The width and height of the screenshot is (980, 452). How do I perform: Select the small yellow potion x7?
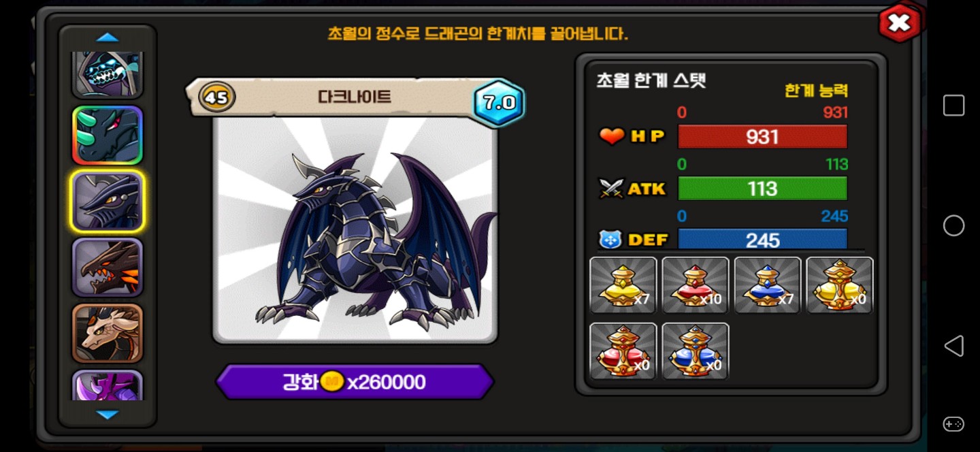623,285
